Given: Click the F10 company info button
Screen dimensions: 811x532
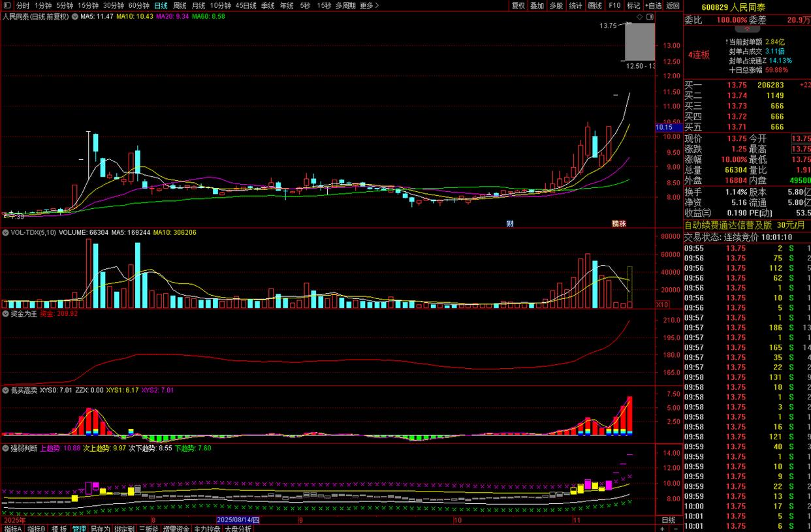Looking at the screenshot, I should tap(614, 5).
